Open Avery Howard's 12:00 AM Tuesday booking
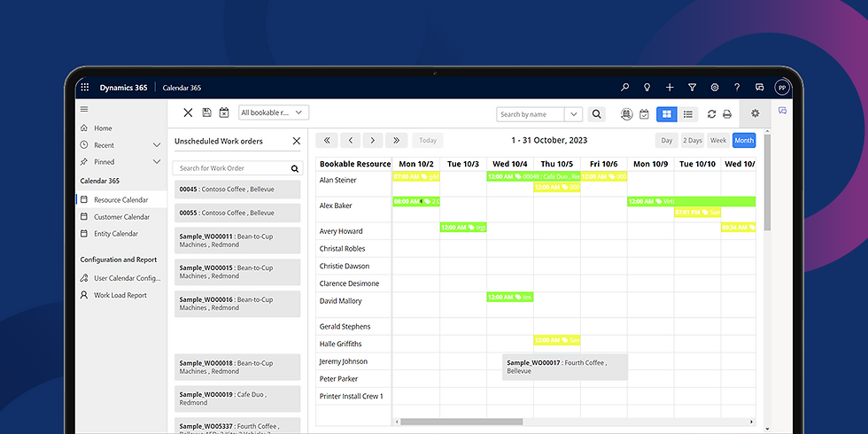This screenshot has width=868, height=434. point(463,227)
